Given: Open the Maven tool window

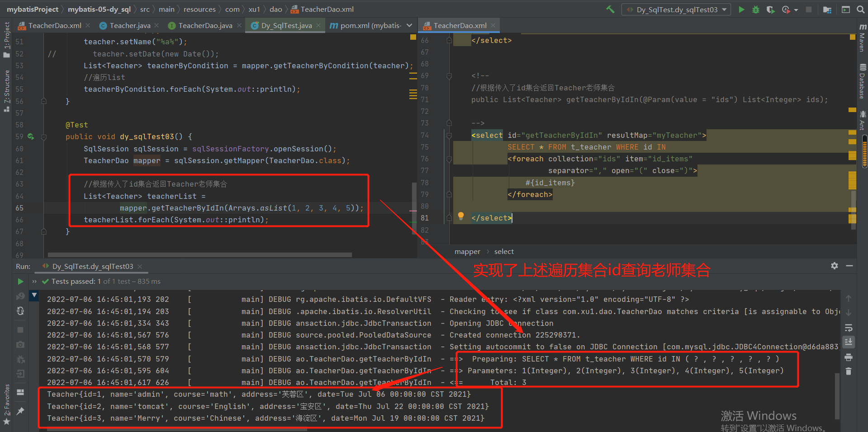Looking at the screenshot, I should click(863, 37).
